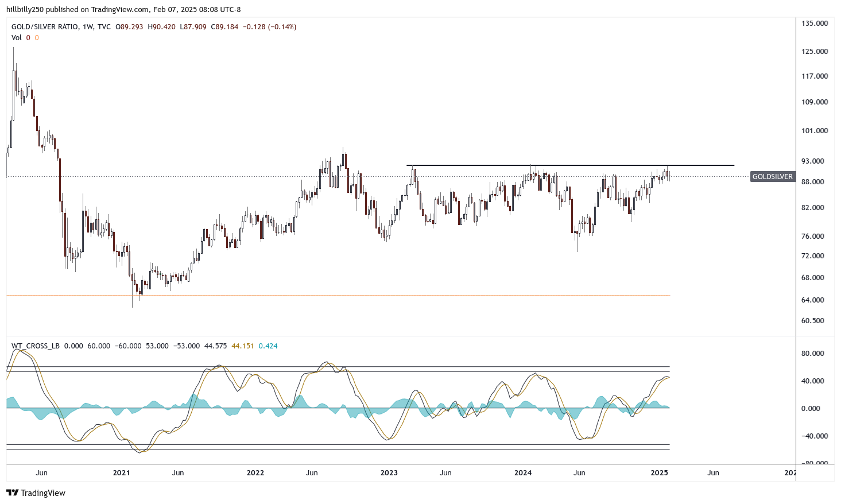Click the 2023 label on time axis
841x504 pixels.
(x=389, y=473)
